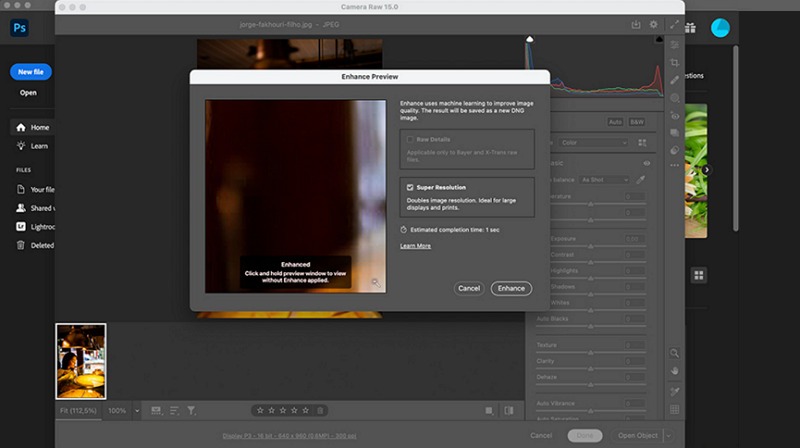Open Your files in sidebar
Screen dimensions: 800x448
click(x=35, y=189)
